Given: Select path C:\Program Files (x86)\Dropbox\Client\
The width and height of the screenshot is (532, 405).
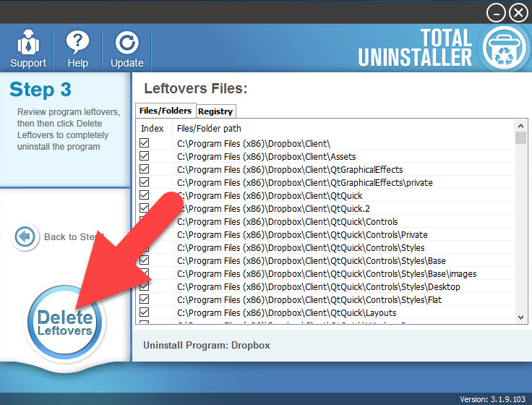Looking at the screenshot, I should point(254,144).
